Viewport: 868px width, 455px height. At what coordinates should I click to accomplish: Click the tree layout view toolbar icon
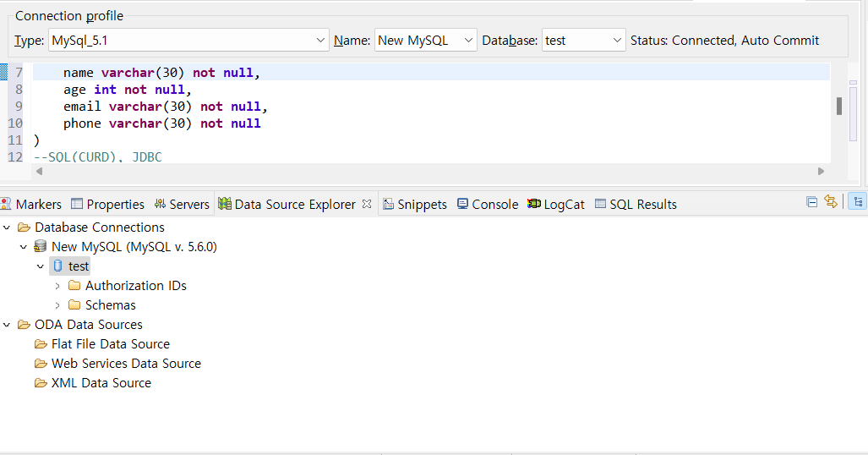(x=858, y=202)
